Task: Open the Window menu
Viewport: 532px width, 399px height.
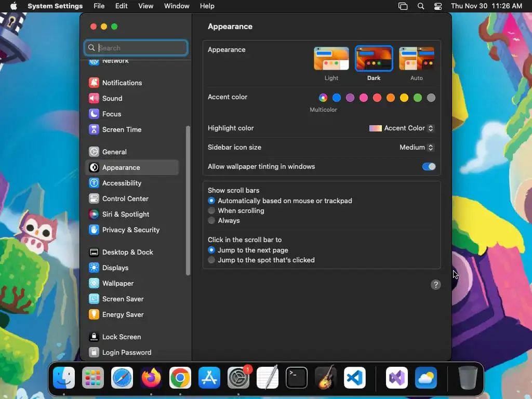Action: click(x=177, y=6)
